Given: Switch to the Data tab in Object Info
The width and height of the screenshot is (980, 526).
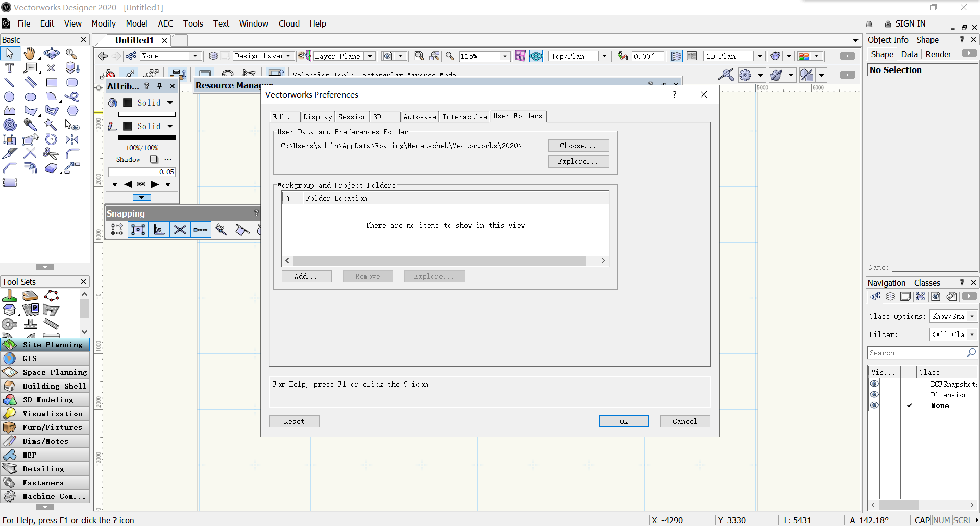Looking at the screenshot, I should [x=909, y=54].
